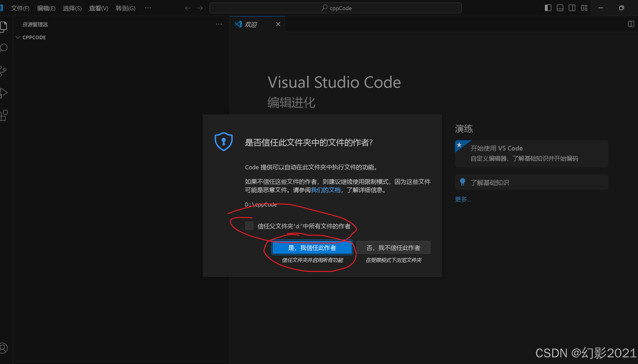Minimize the VS Code window
The height and width of the screenshot is (364, 638).
pos(601,8)
